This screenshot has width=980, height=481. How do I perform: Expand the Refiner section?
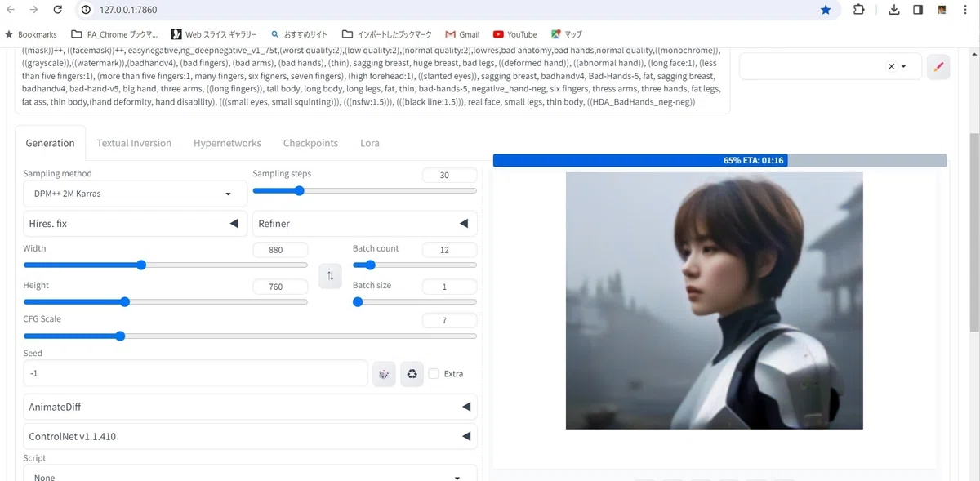pos(364,223)
